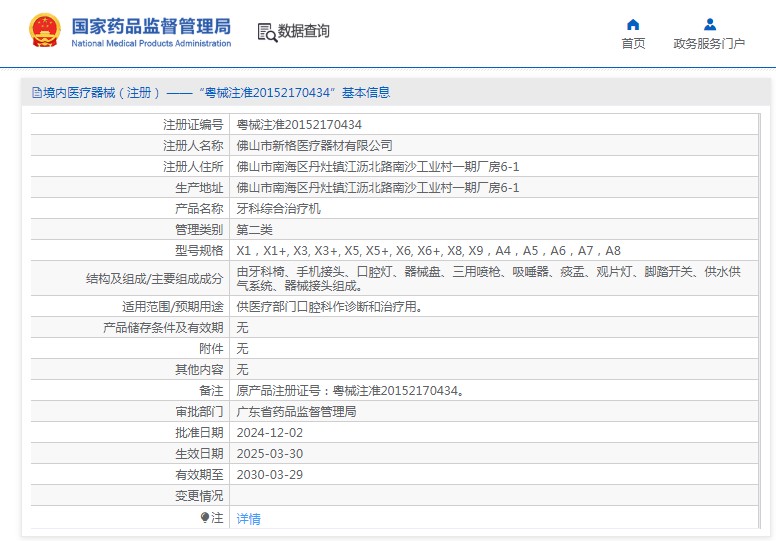Select the 备注 label
776x541 pixels.
[x=211, y=391]
